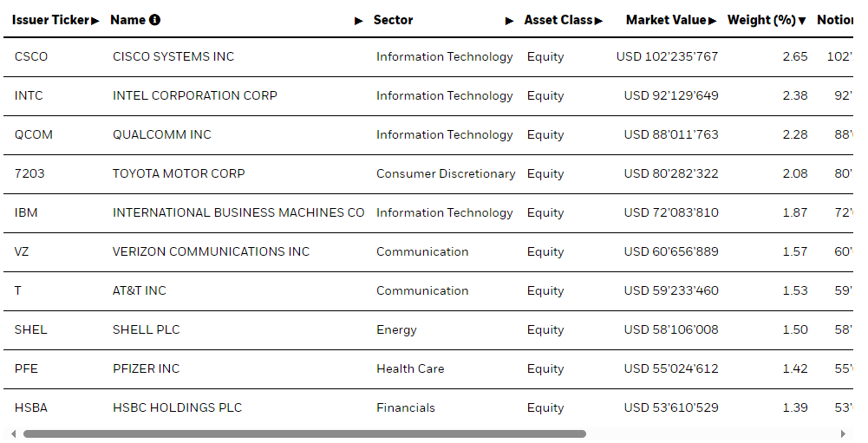
Task: Select the PFIZER INC holding
Action: pos(147,368)
